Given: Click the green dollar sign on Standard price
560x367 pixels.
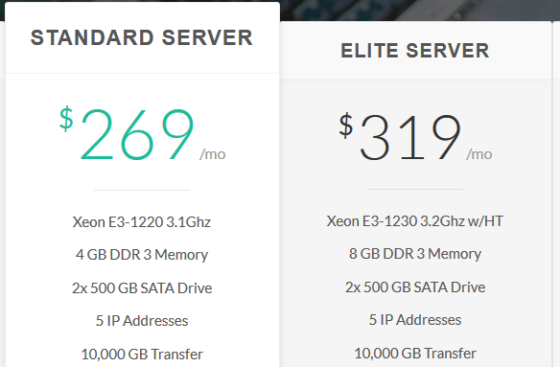Looking at the screenshot, I should click(66, 119).
